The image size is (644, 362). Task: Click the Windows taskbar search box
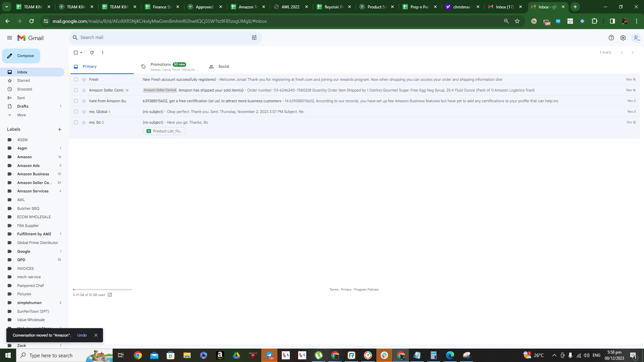(64, 355)
